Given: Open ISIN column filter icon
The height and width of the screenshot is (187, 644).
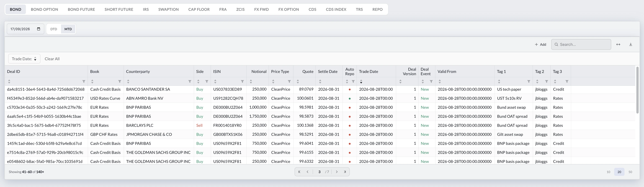Looking at the screenshot, I should (x=242, y=82).
